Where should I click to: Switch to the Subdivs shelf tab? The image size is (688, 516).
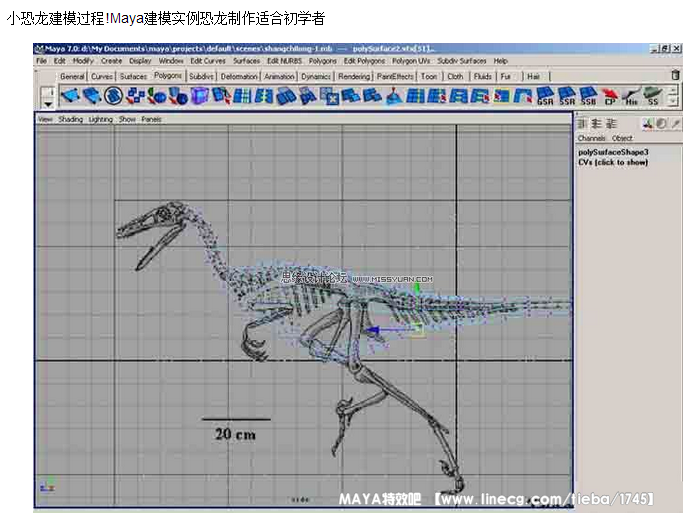pyautogui.click(x=201, y=76)
